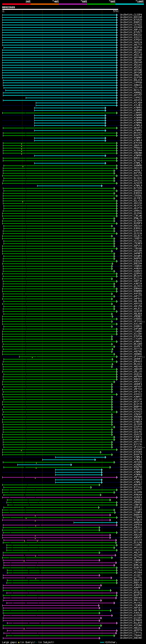The height and width of the screenshot is (644, 146).
Task: Click hit label UniRef100_Q89HF2
Action: click(131, 359)
